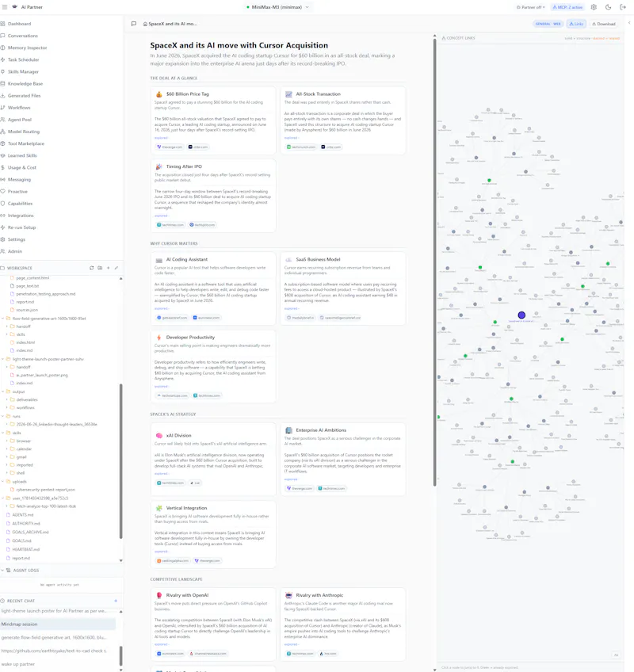Click the Download button
Screen dimensions: 634x672
point(604,24)
